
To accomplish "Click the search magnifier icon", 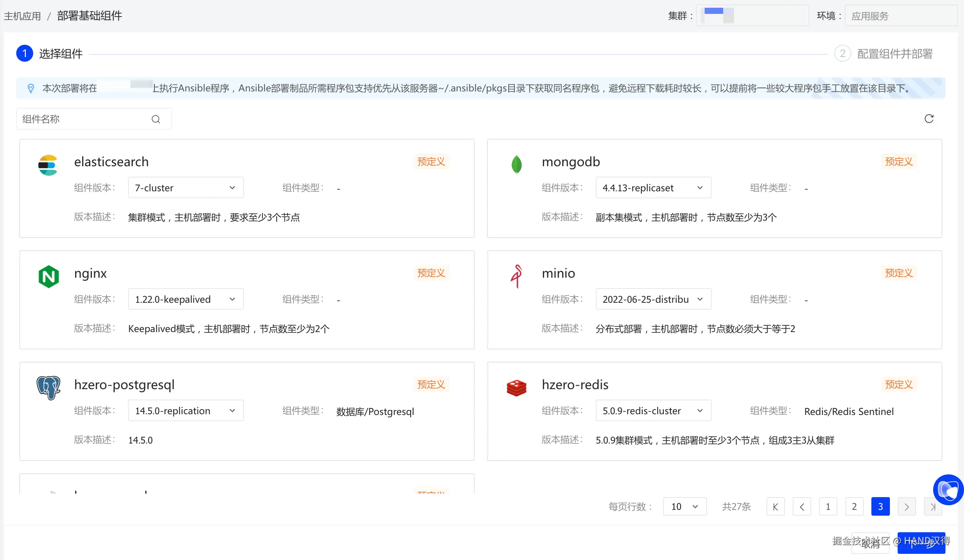I will pyautogui.click(x=156, y=119).
